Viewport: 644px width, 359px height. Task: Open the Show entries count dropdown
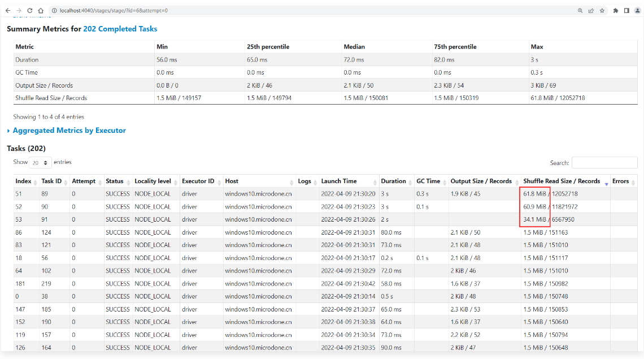click(x=40, y=162)
